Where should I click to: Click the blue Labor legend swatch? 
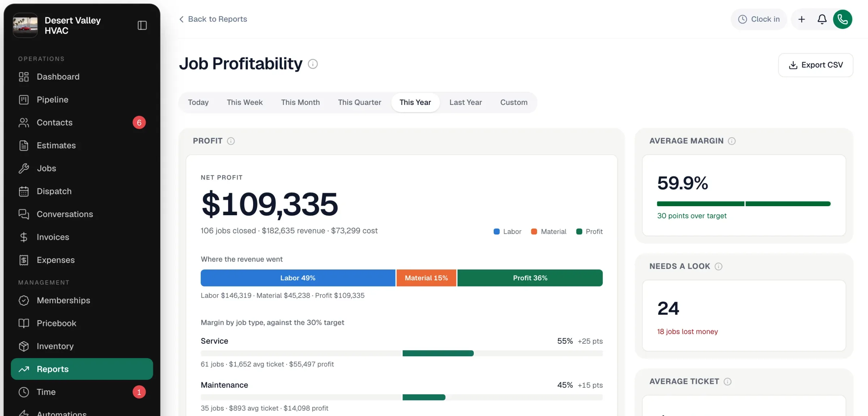click(497, 232)
